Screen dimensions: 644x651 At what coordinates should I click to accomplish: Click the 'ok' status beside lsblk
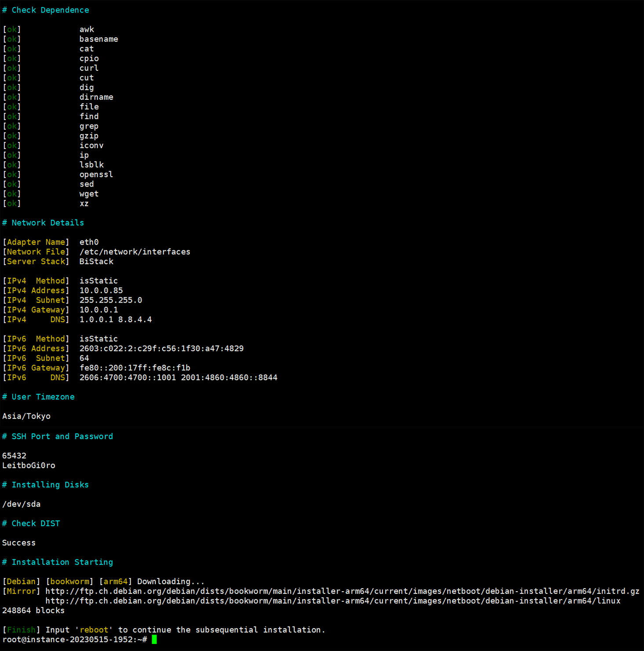[11, 165]
